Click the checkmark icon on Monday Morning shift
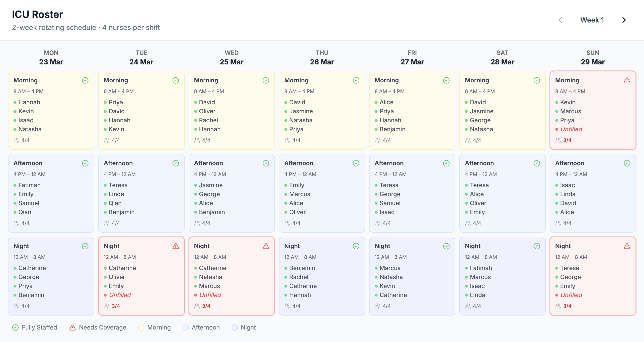The height and width of the screenshot is (342, 644). pyautogui.click(x=85, y=80)
